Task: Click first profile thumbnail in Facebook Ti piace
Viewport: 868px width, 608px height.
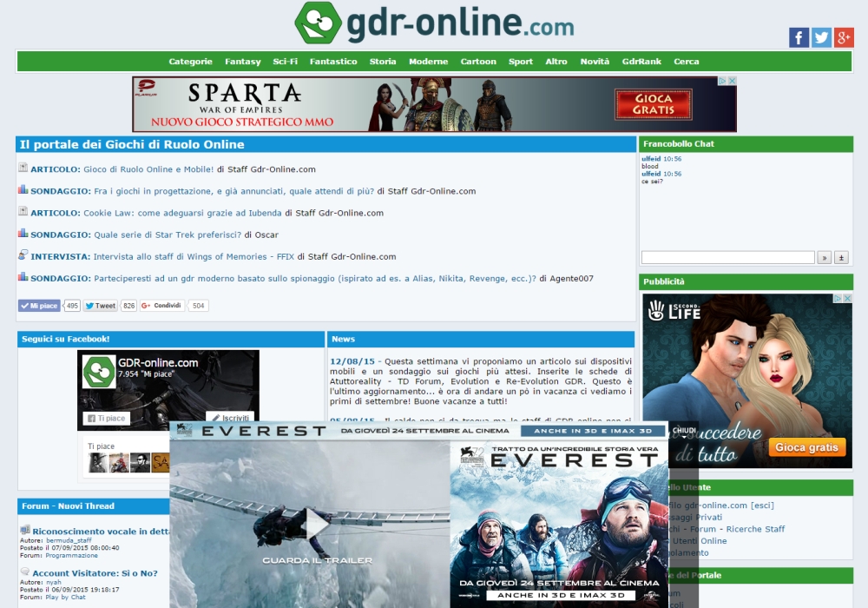Action: pos(98,463)
